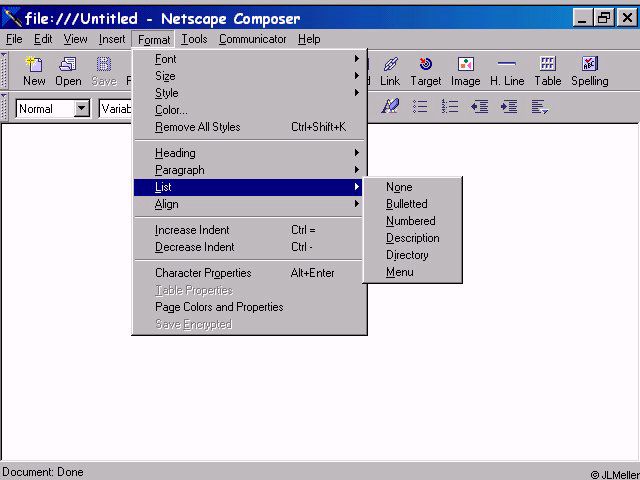Viewport: 640px width, 480px height.
Task: Click the composition toolbar grip handle
Action: pyautogui.click(x=4, y=71)
